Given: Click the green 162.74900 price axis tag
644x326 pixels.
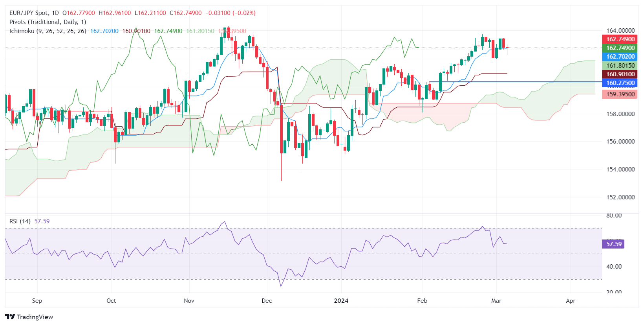Looking at the screenshot, I should tap(620, 48).
